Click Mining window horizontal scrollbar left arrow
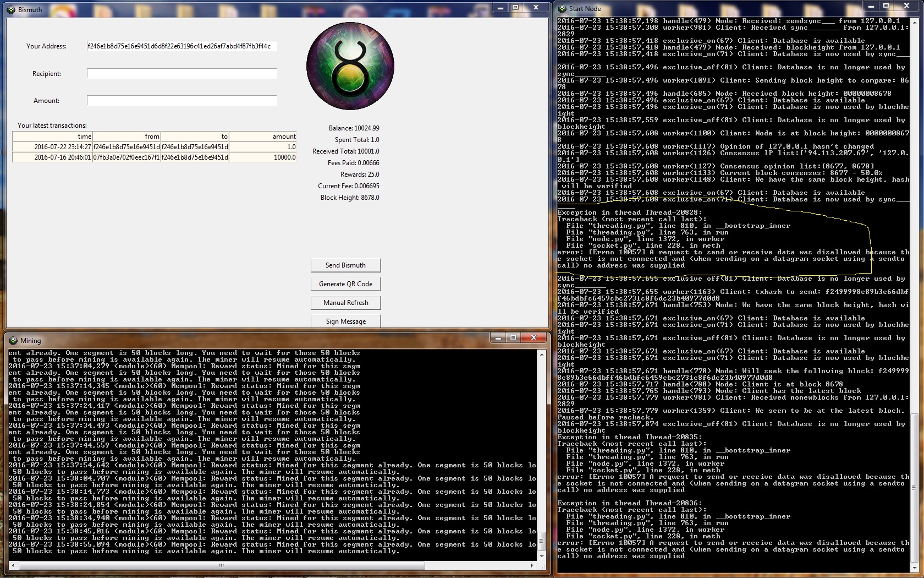The width and height of the screenshot is (924, 578). pyautogui.click(x=13, y=565)
